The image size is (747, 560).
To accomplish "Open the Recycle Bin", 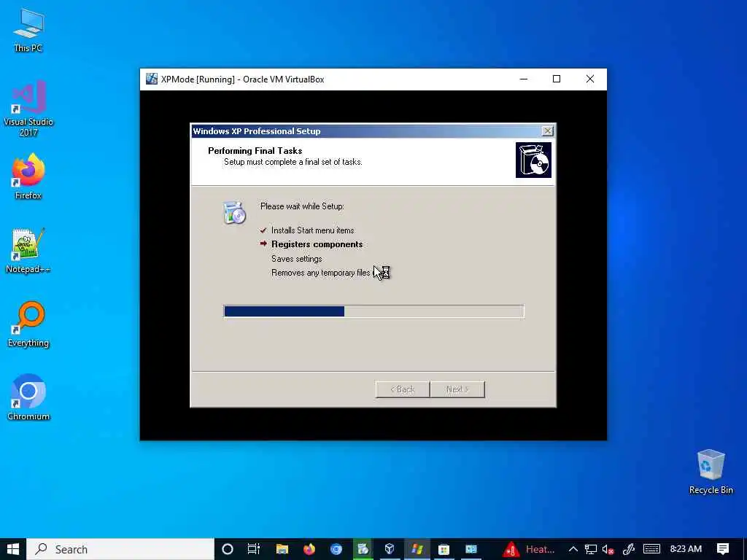I will point(711,472).
